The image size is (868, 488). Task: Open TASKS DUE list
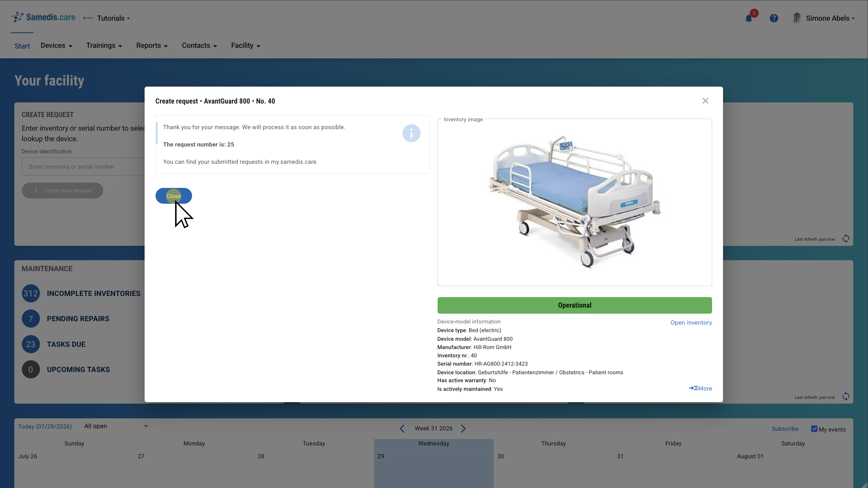point(66,344)
